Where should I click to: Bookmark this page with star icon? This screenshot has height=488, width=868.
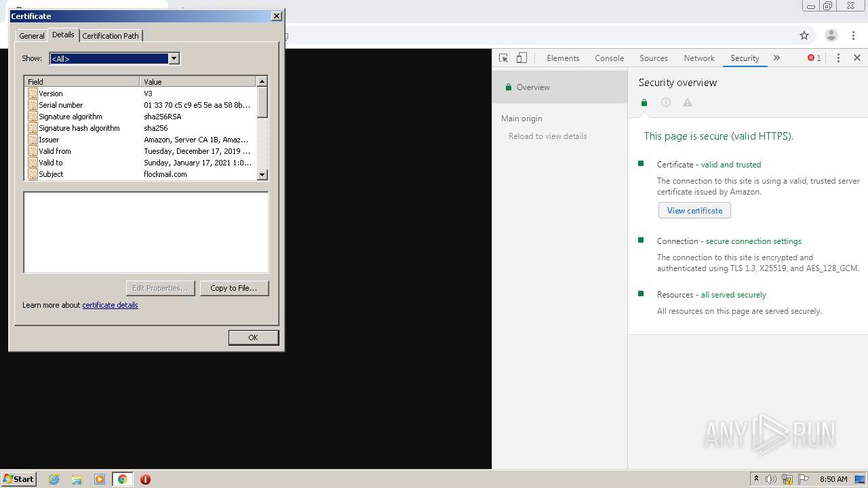coord(804,35)
